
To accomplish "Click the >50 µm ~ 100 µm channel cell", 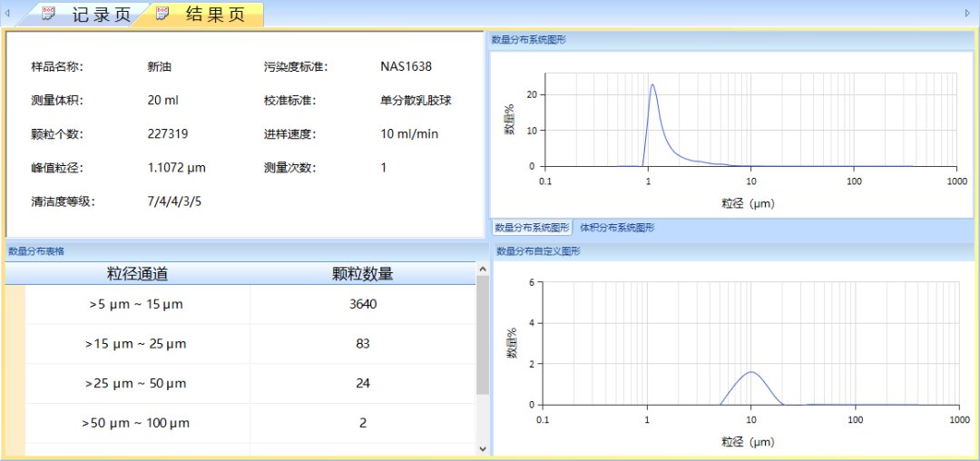I will (136, 423).
